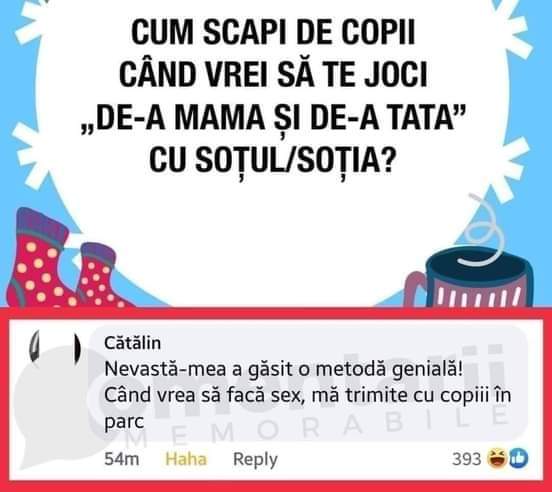Select the line DE-A MAMA ȘI DE-A TATA
The width and height of the screenshot is (552, 492).
[273, 117]
